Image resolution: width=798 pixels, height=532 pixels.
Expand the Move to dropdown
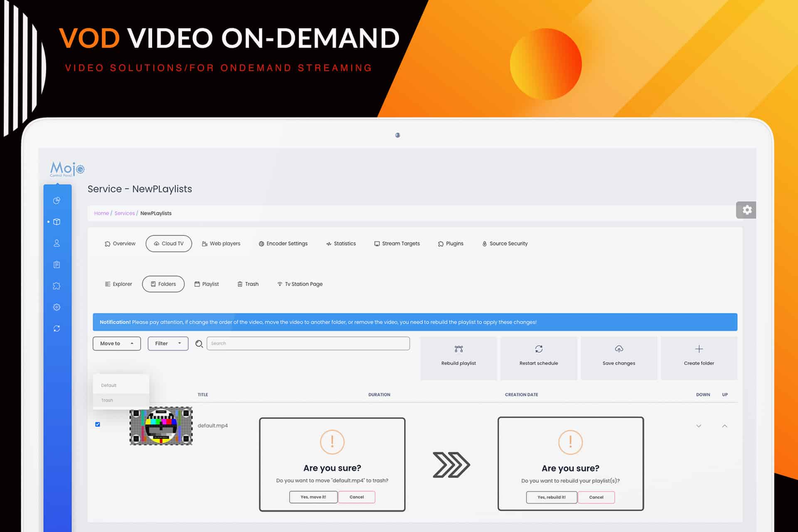pyautogui.click(x=117, y=343)
